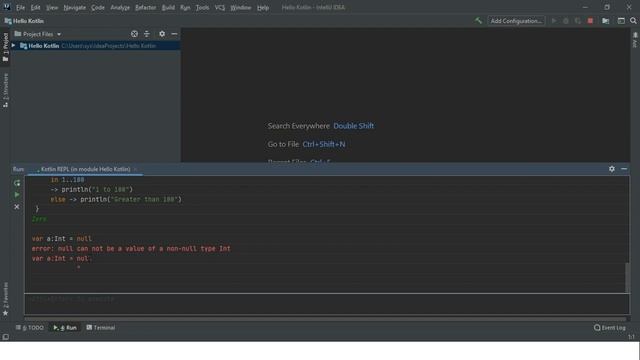
Task: Open the TODO tool window button
Action: point(30,327)
